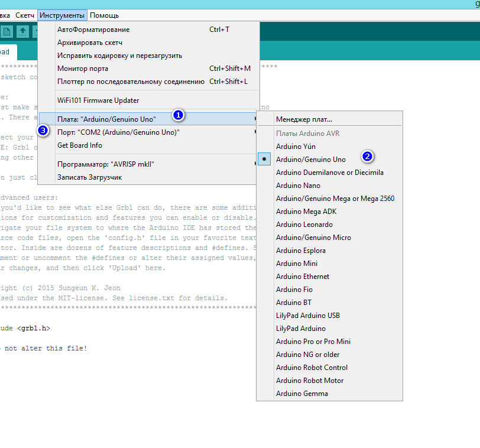
Task: Select the Arduino Yún board
Action: point(329,147)
